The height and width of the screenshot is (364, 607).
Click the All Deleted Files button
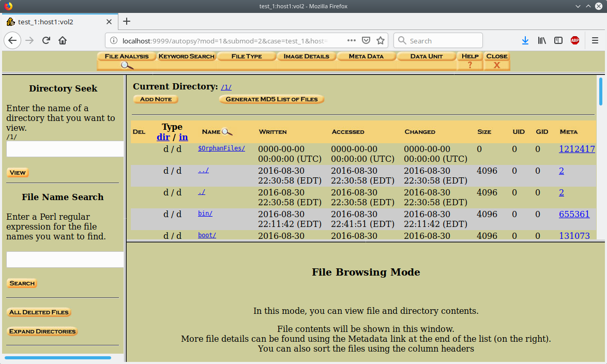coord(39,312)
